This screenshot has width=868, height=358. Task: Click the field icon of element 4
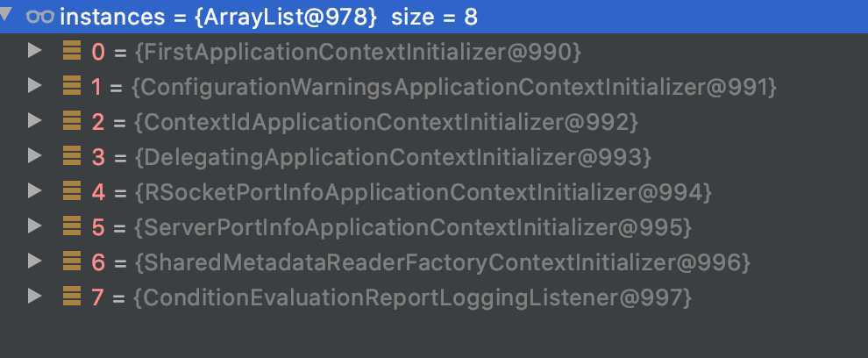pos(72,191)
